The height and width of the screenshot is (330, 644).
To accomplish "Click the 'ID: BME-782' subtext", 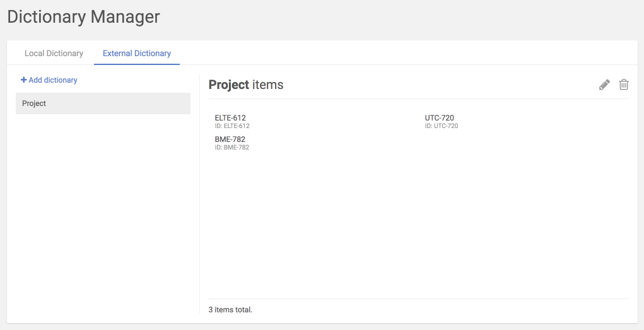I will click(x=232, y=148).
